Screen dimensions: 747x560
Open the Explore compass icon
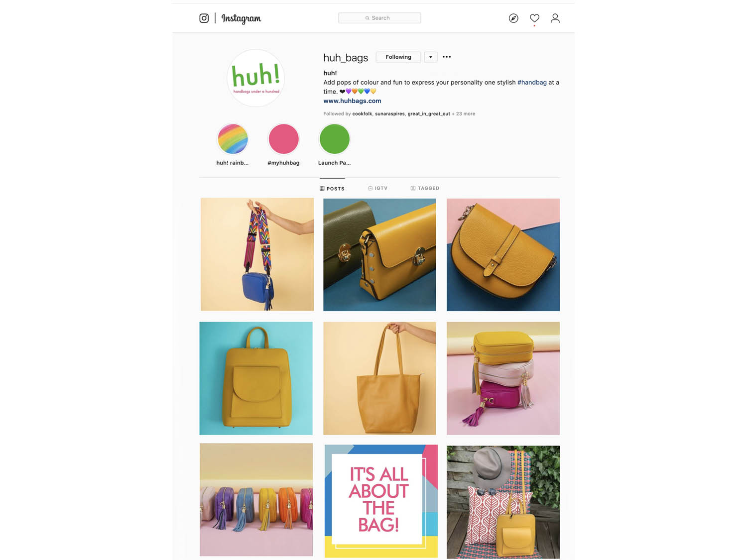513,18
